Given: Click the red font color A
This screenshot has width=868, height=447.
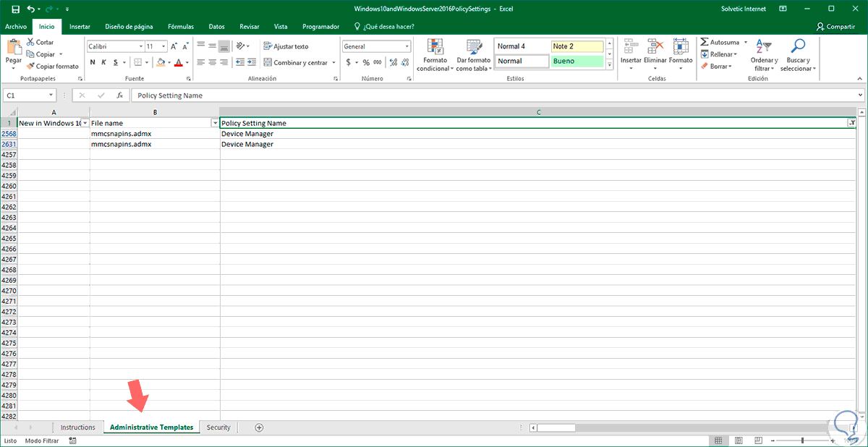Looking at the screenshot, I should point(179,62).
